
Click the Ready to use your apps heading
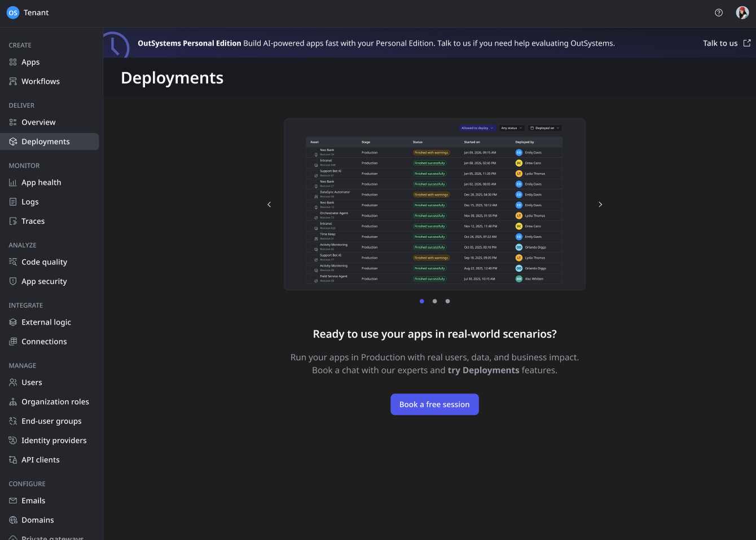pos(434,334)
